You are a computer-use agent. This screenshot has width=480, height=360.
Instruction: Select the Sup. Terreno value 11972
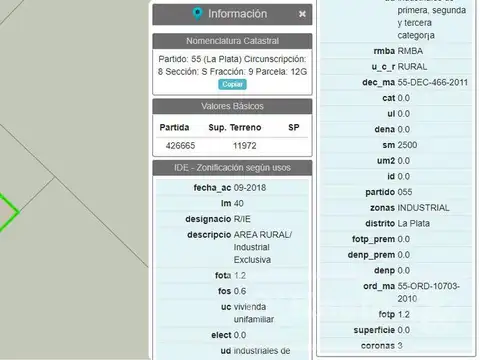coord(245,146)
